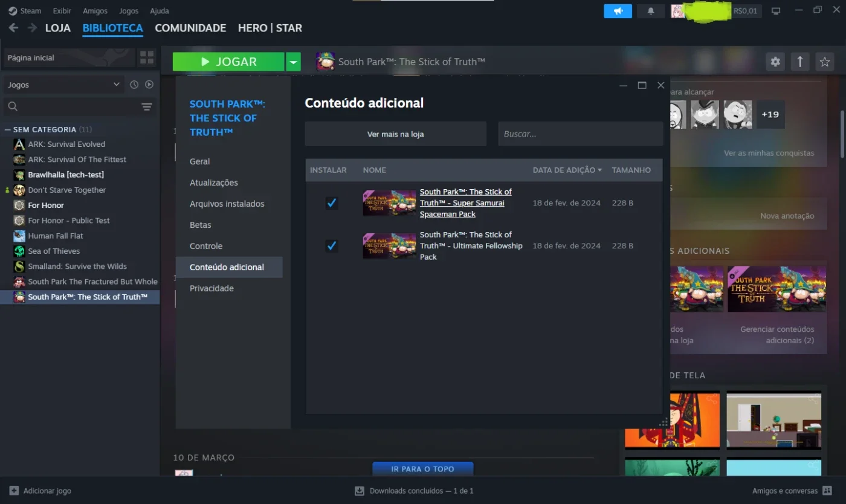
Task: Click the ready-to-play filter icon
Action: 149,85
